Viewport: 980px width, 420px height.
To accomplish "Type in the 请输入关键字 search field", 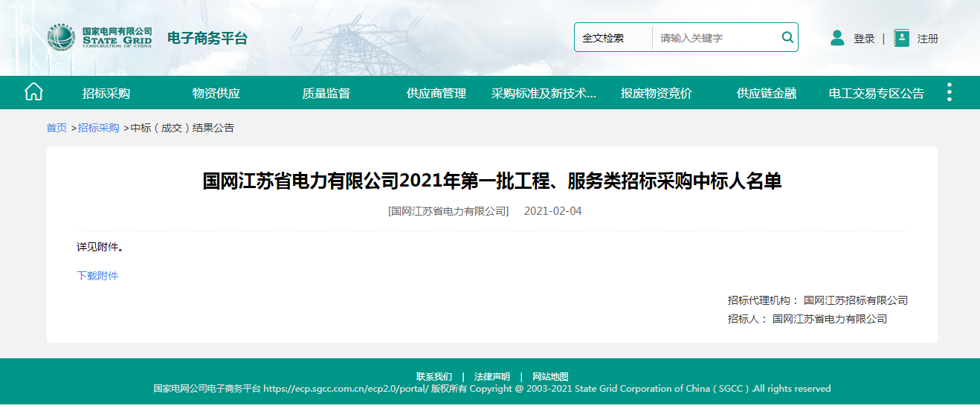I will click(715, 38).
